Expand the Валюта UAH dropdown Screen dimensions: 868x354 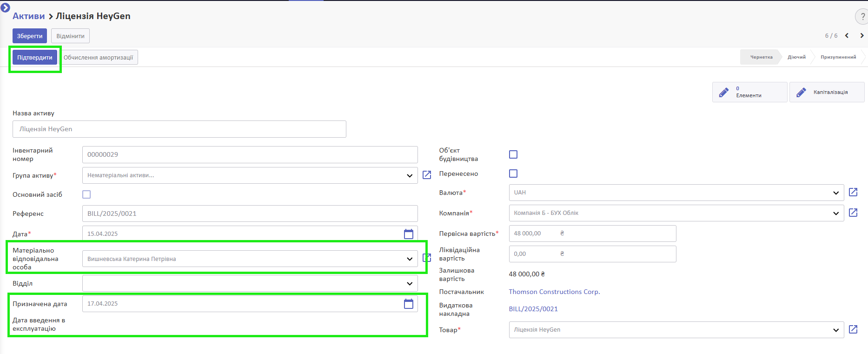click(x=836, y=193)
